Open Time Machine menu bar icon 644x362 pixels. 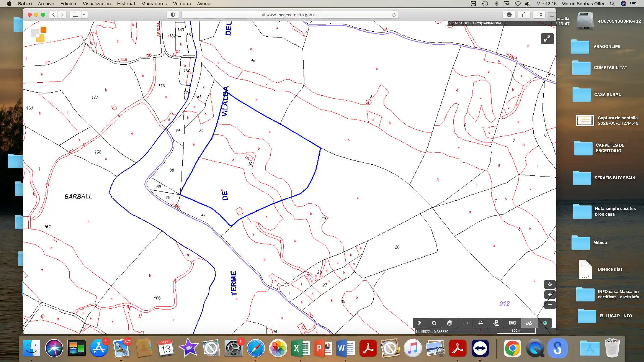(485, 4)
